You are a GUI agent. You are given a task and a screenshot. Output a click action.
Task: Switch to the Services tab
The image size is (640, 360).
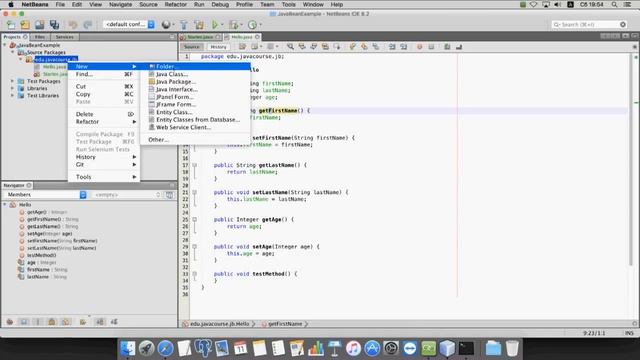coord(64,37)
